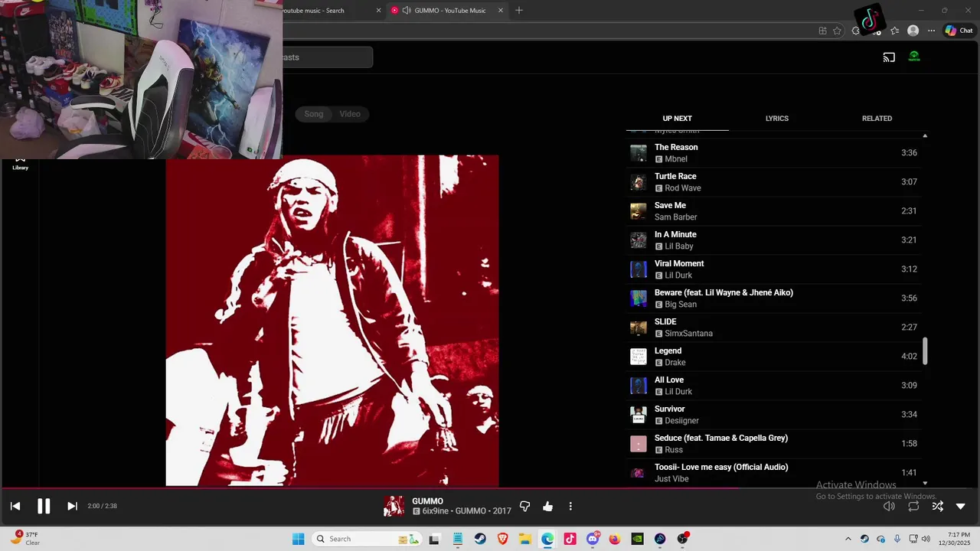This screenshot has height=551, width=980.
Task: Open the volume control
Action: (889, 506)
